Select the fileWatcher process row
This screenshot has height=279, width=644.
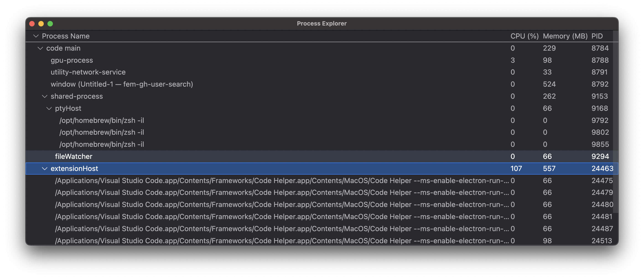coord(73,156)
